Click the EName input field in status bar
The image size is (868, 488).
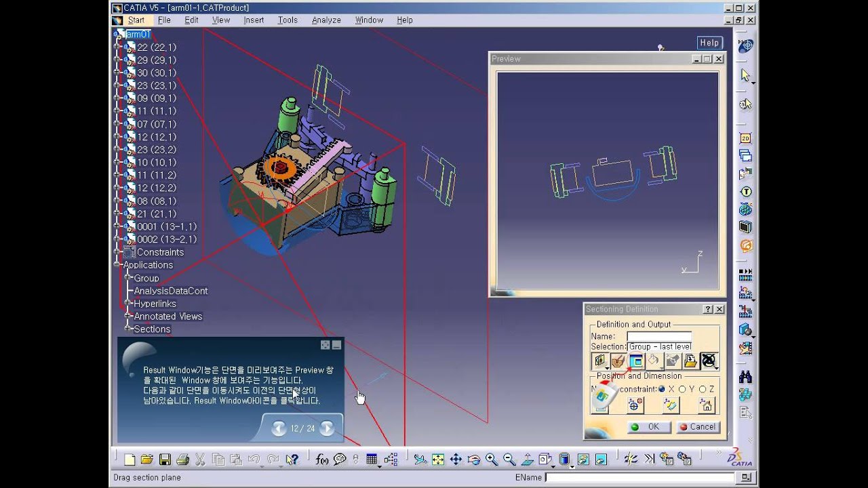point(639,478)
